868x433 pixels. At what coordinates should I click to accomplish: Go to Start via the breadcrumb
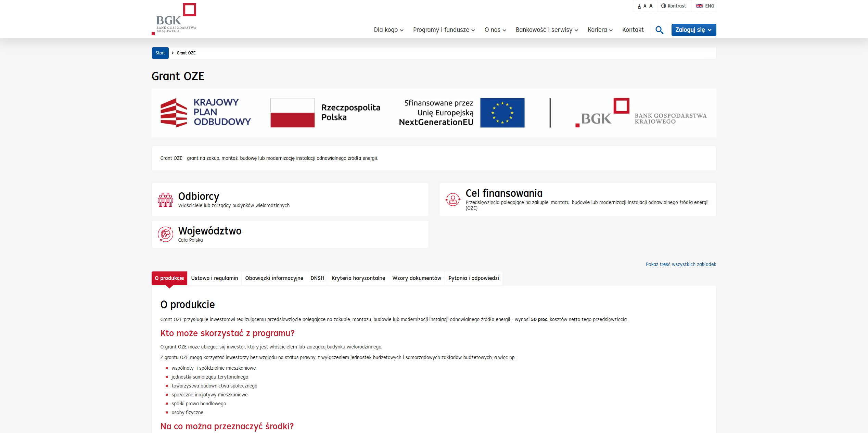(160, 53)
